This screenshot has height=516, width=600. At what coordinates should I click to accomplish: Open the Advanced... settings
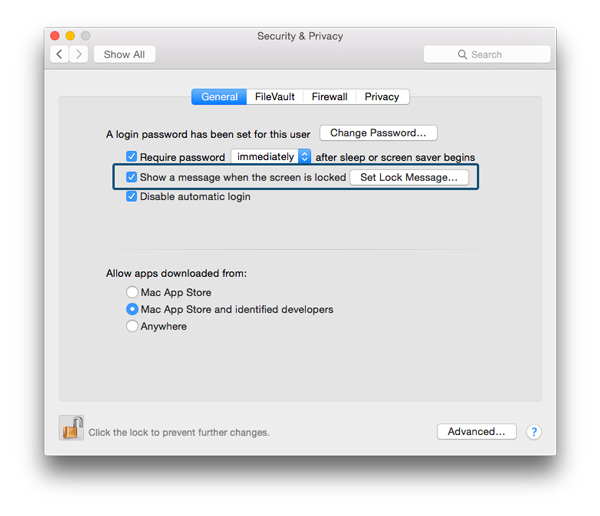477,432
